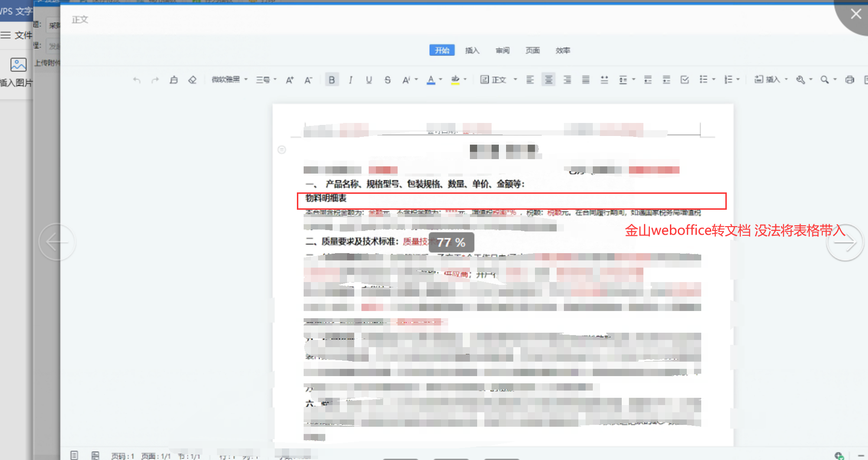Expand the highlight color options arrow
This screenshot has width=868, height=460.
pos(465,80)
